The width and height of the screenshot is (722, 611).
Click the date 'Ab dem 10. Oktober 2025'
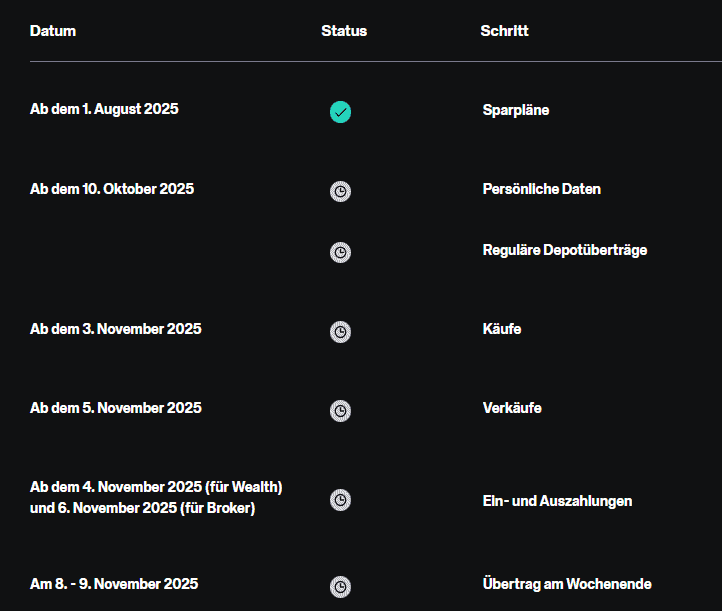tap(112, 189)
